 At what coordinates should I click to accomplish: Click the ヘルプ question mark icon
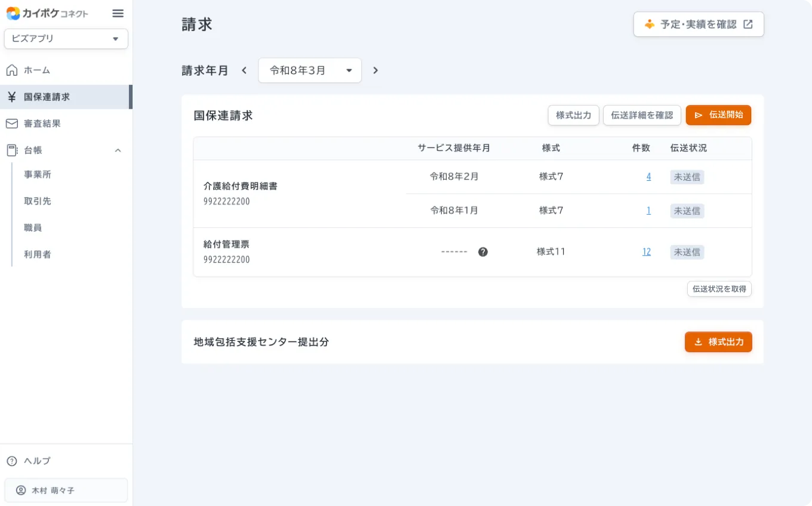coord(12,461)
